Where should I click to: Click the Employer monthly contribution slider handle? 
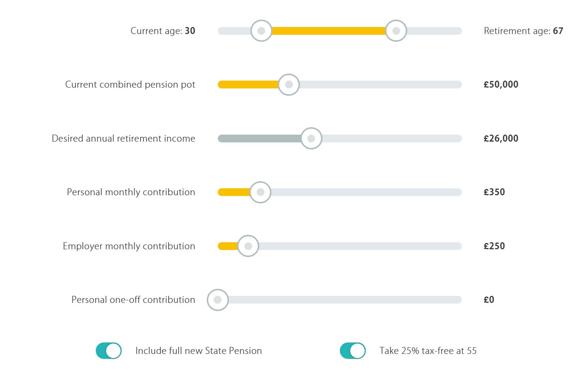tap(248, 246)
